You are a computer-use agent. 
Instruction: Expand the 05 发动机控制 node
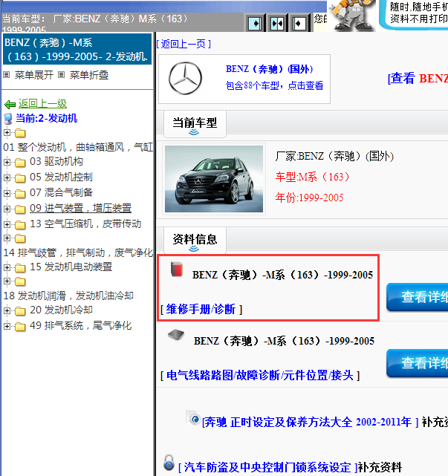(7, 178)
